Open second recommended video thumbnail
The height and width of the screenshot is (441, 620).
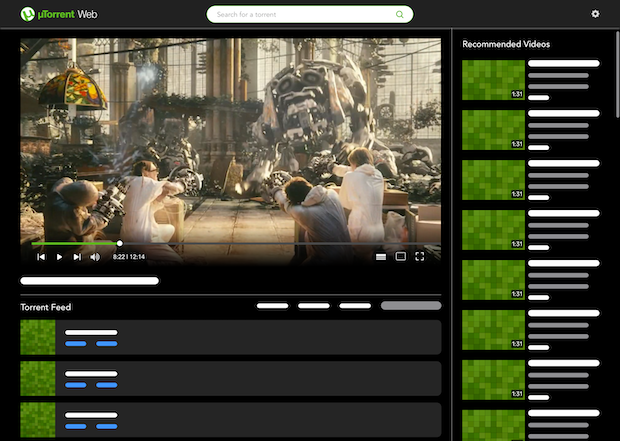point(493,130)
